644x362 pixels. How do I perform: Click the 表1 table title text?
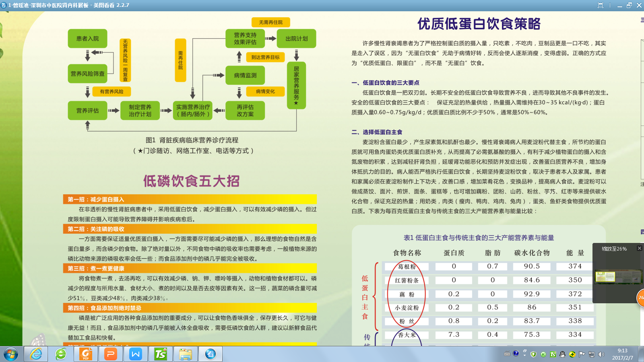(479, 238)
